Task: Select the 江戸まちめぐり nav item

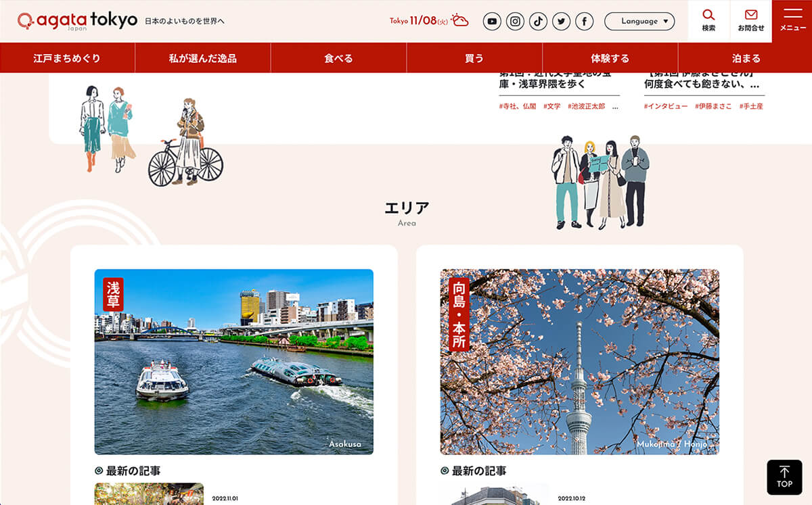Action: (x=67, y=58)
